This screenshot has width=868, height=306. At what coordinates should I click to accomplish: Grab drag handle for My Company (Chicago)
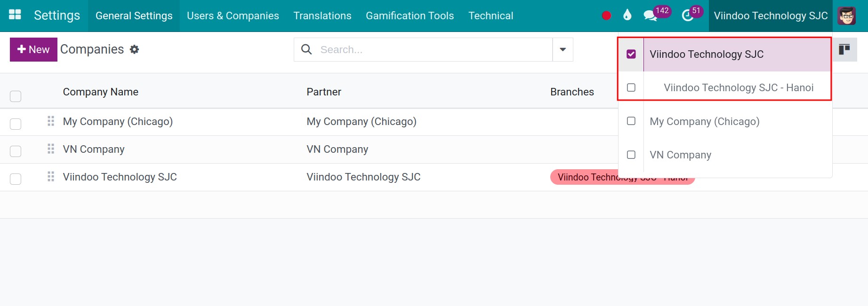click(x=51, y=121)
